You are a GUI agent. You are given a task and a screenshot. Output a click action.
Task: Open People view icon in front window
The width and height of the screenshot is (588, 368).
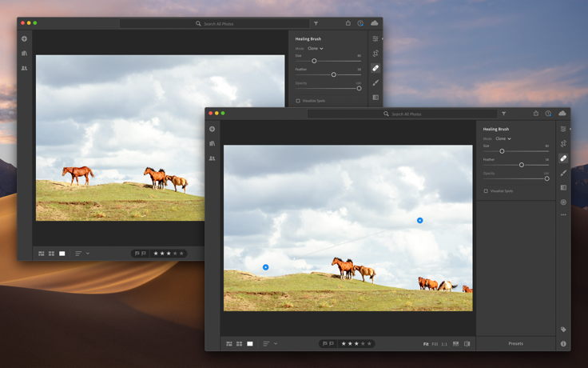click(x=213, y=158)
